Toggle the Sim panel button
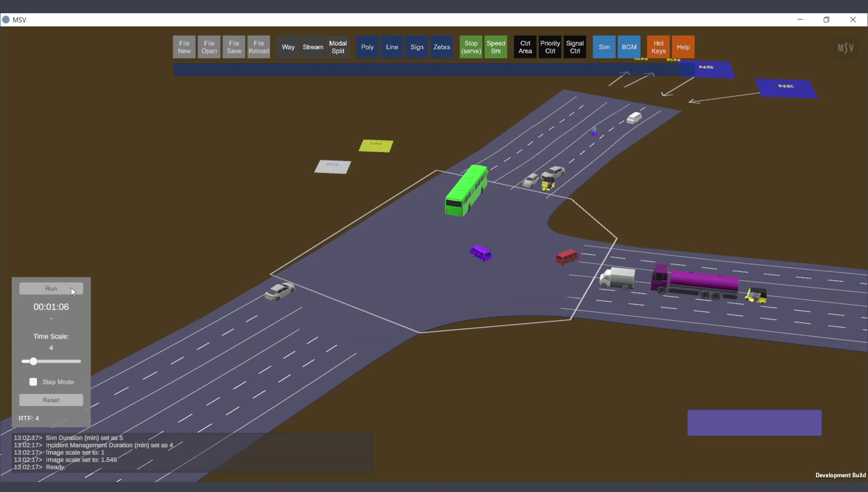Viewport: 868px width, 492px height. coord(604,47)
